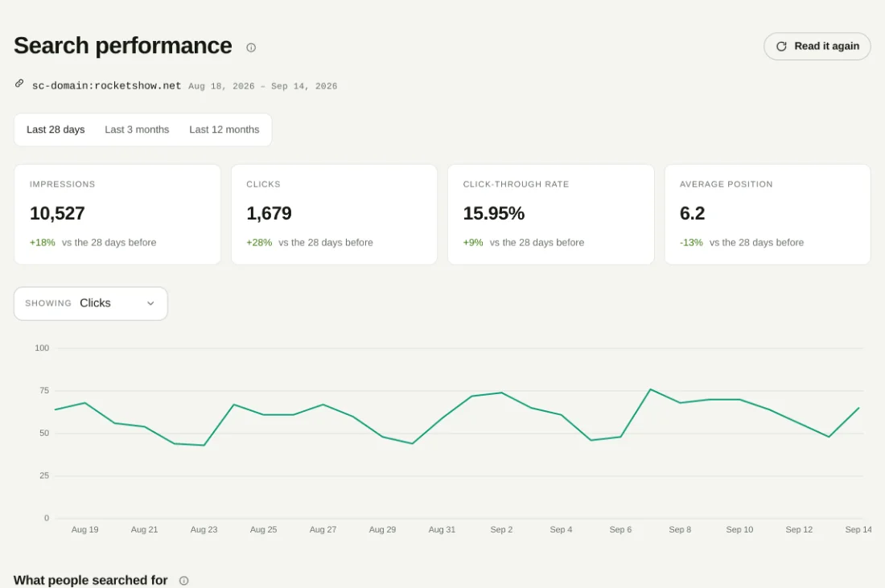Click info icon next to What people searched for
Screen dimensions: 885x588
click(184, 581)
